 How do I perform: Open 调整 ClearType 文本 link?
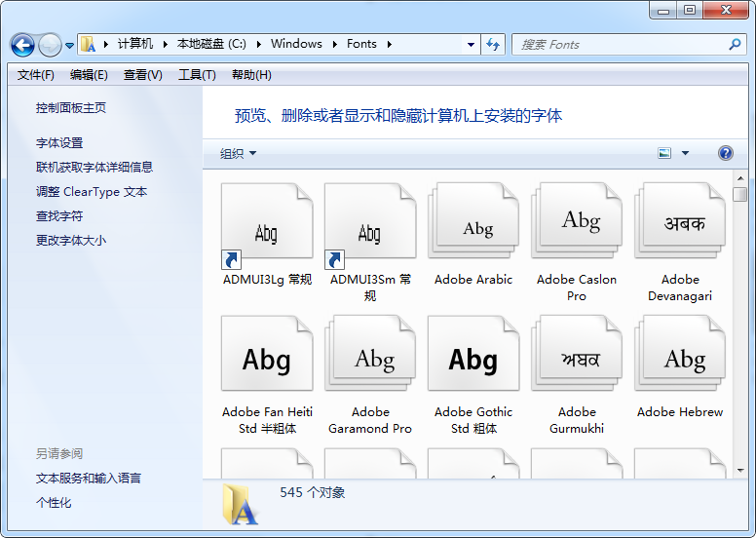point(92,192)
